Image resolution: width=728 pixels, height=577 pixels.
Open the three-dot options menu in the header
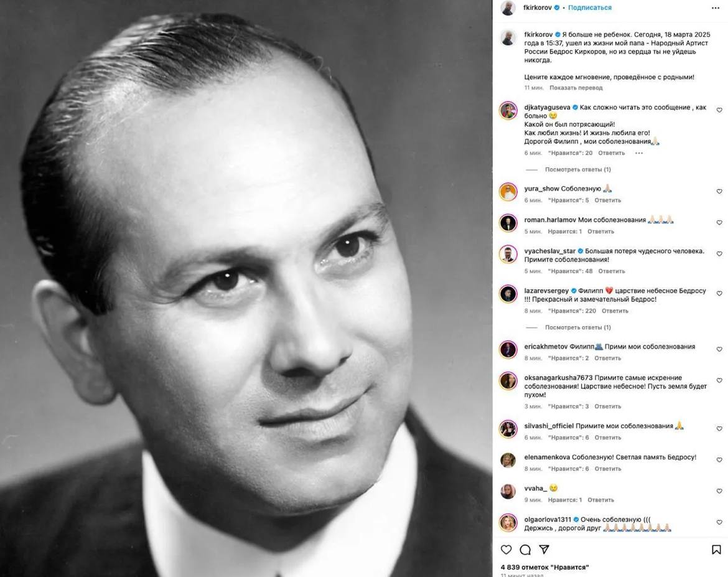pyautogui.click(x=716, y=8)
